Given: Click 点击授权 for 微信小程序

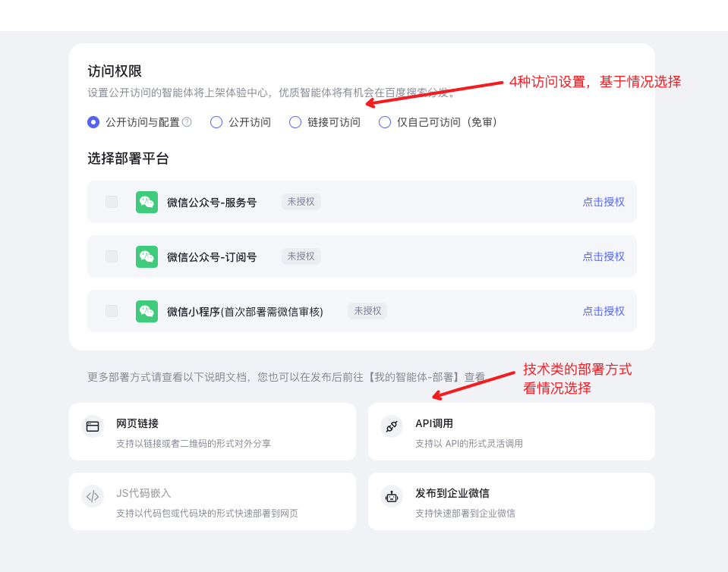Looking at the screenshot, I should click(604, 311).
